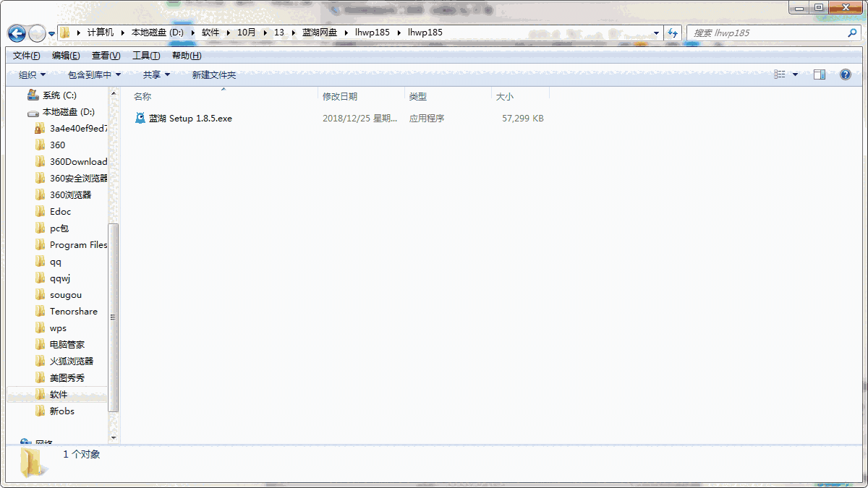Click the 电脑管家 folder icon
868x488 pixels.
40,345
